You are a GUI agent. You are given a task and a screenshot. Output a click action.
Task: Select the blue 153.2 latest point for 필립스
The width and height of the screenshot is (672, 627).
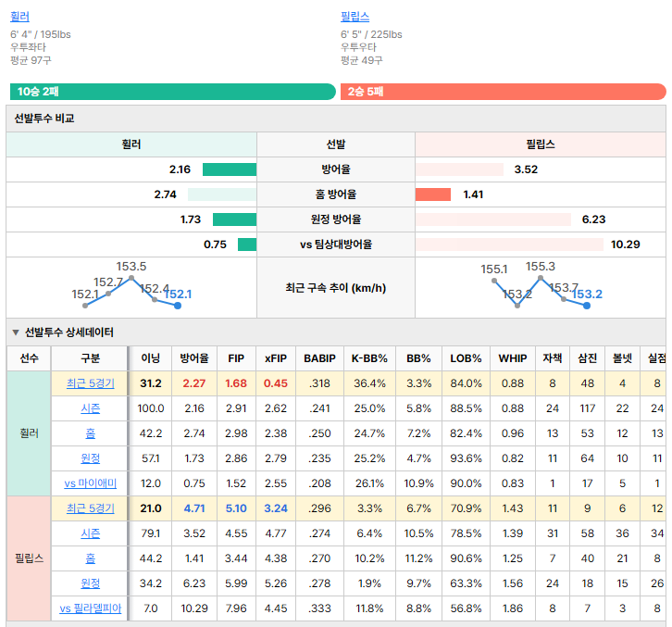pyautogui.click(x=587, y=306)
